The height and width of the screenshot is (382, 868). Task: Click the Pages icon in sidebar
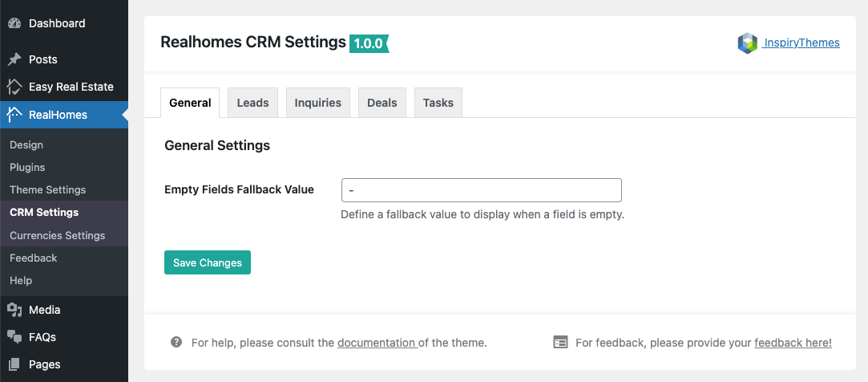point(14,364)
